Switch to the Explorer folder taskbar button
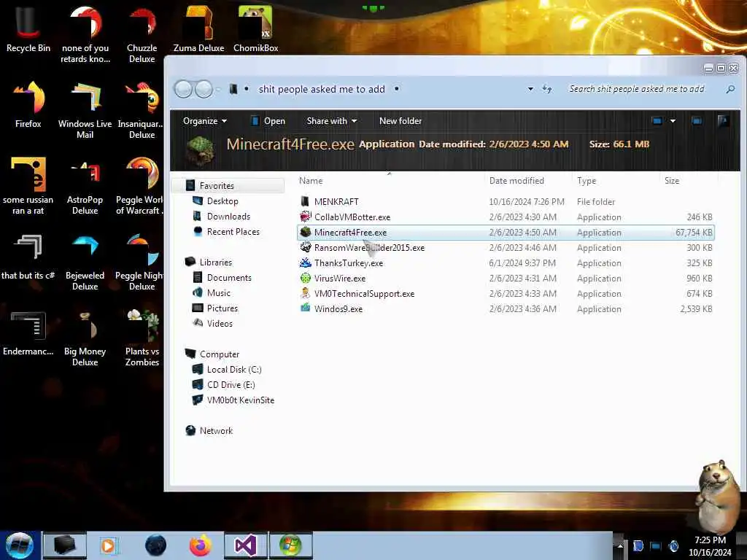Screen dimensions: 747x560 pos(65,545)
